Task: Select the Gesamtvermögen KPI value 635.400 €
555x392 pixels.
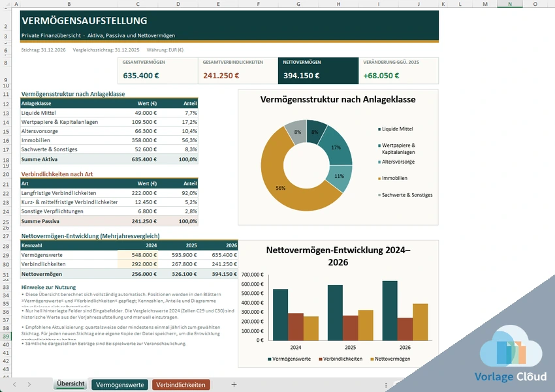Action: [141, 76]
